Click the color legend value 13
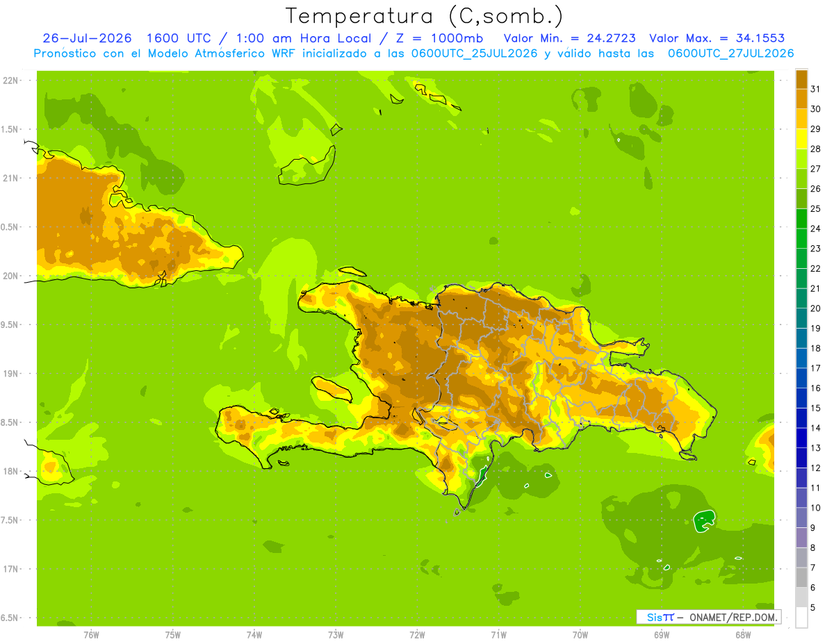The height and width of the screenshot is (644, 834). pyautogui.click(x=815, y=448)
